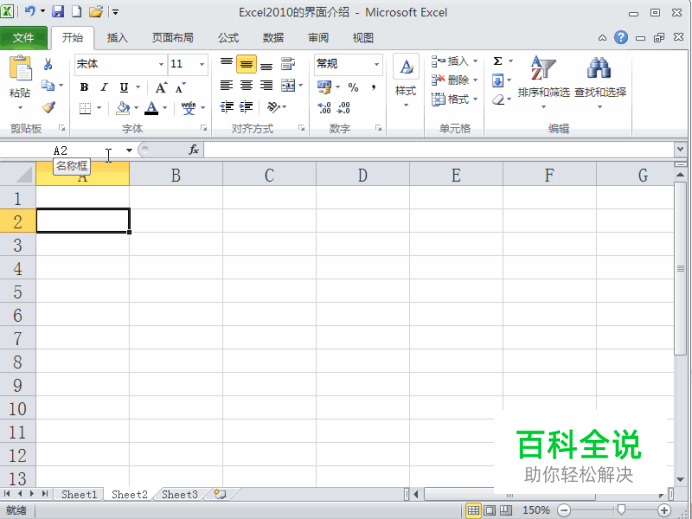Click the Help question mark
The width and height of the screenshot is (692, 519).
621,38
